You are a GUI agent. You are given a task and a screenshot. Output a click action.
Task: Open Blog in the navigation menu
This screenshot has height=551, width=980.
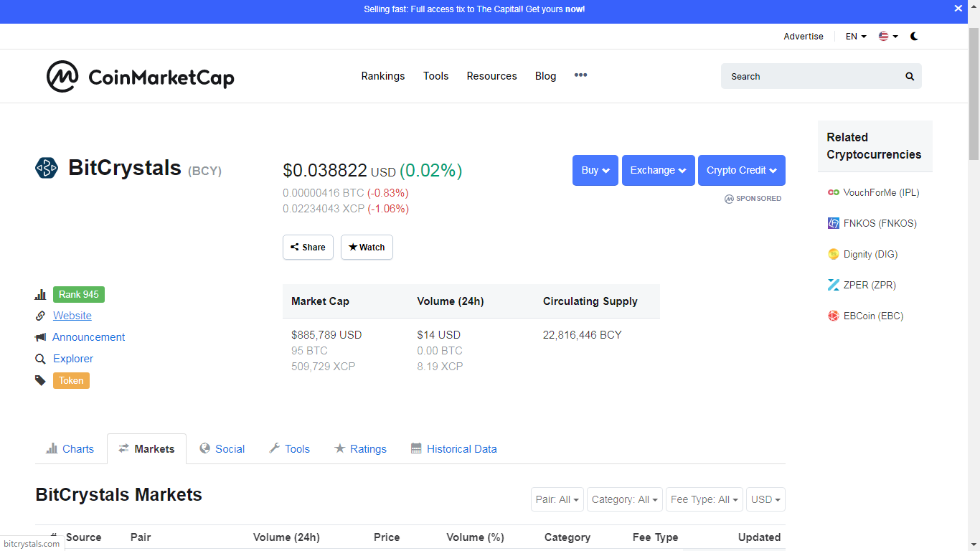(545, 76)
